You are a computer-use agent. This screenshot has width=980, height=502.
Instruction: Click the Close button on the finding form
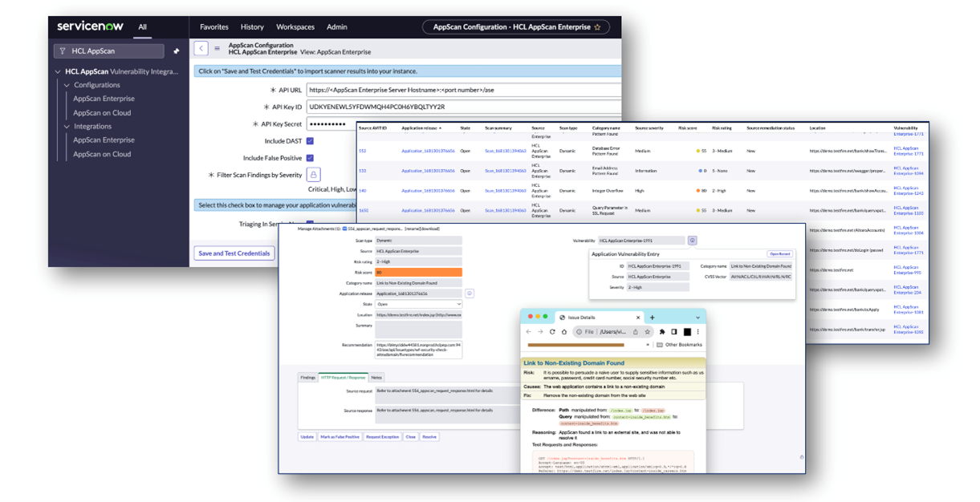point(411,437)
